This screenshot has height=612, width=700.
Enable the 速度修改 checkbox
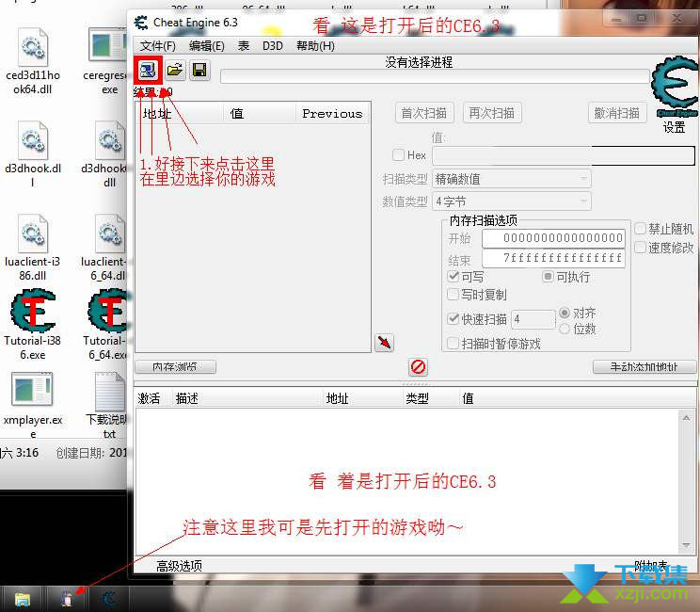(640, 247)
